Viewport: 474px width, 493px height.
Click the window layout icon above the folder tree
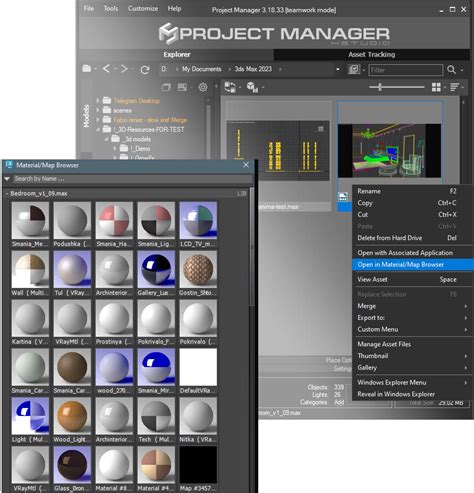[x=166, y=87]
